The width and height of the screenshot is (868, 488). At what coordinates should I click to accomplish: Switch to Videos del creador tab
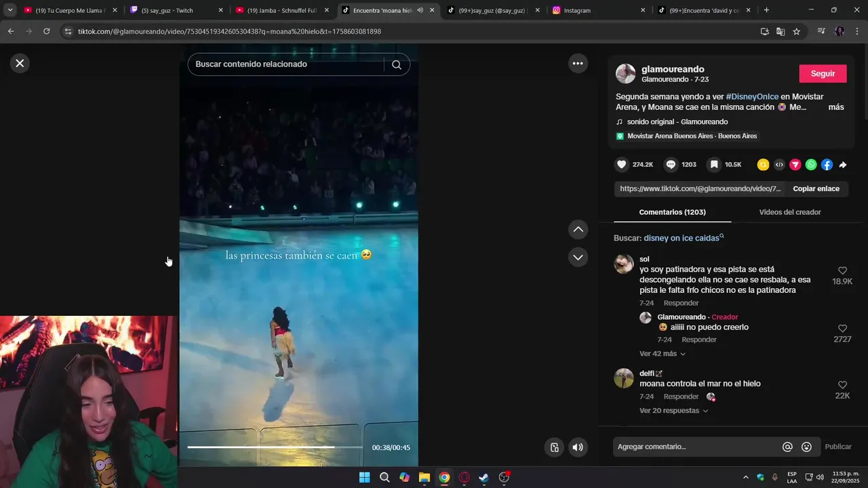[790, 212]
